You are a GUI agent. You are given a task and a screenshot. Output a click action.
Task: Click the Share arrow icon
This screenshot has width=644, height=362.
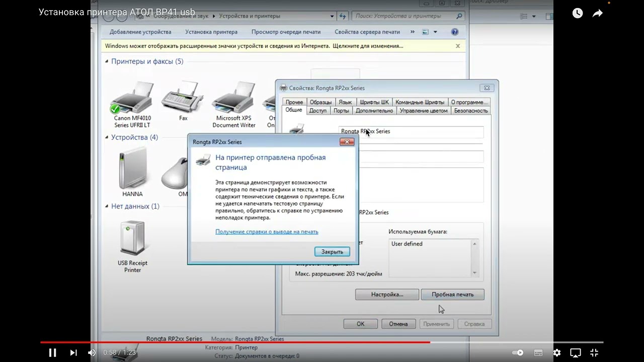point(598,14)
